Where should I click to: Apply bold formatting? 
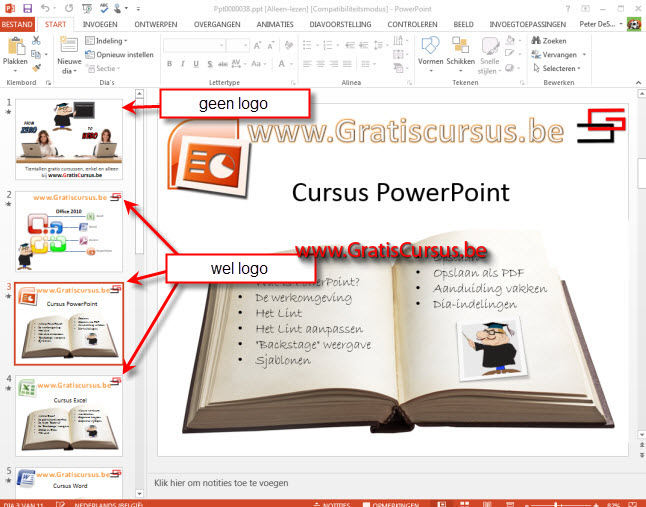pyautogui.click(x=169, y=64)
